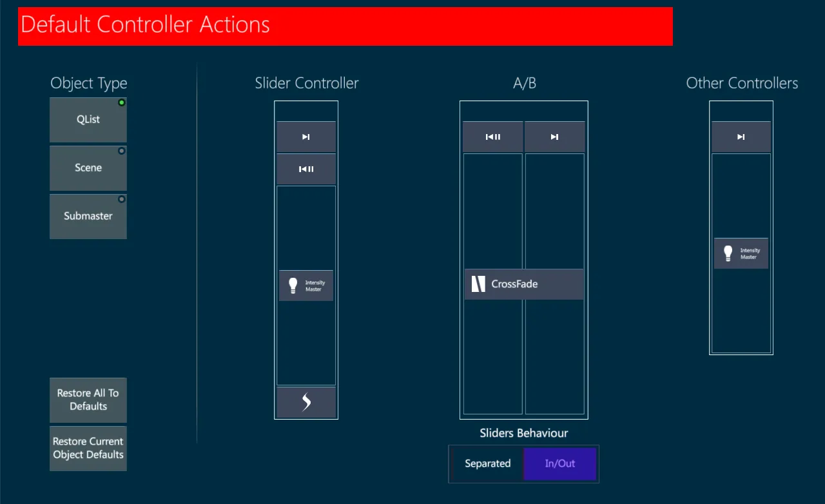Click the Object Type heading text

[x=89, y=83]
